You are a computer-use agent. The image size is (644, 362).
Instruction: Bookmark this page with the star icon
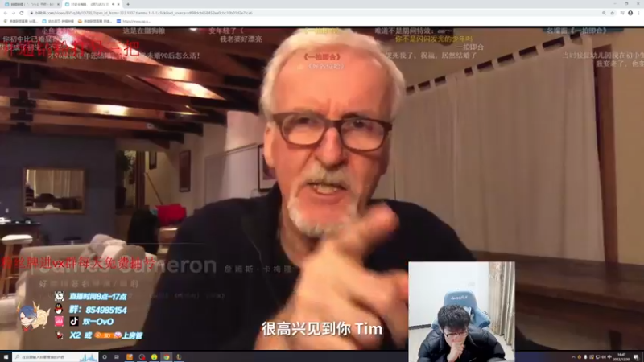613,13
